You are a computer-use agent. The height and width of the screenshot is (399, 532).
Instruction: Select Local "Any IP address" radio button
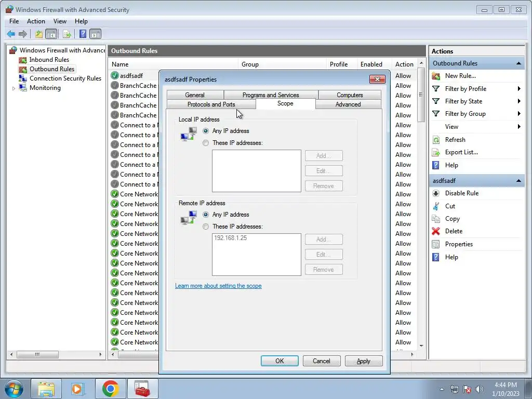(206, 131)
